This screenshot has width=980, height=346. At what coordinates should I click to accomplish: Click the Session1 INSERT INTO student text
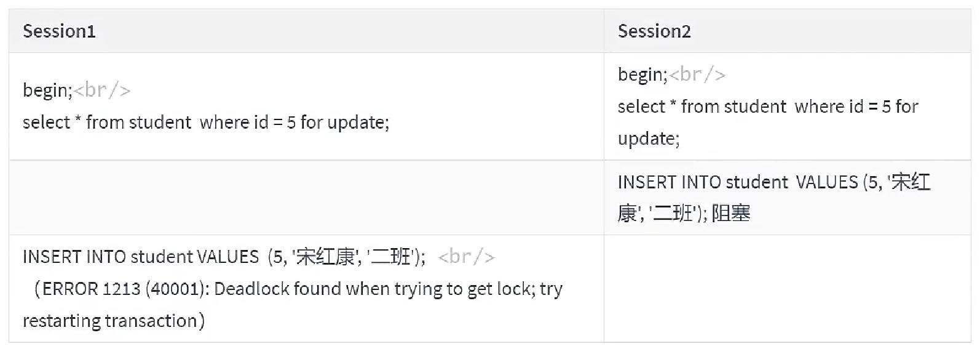(141, 257)
